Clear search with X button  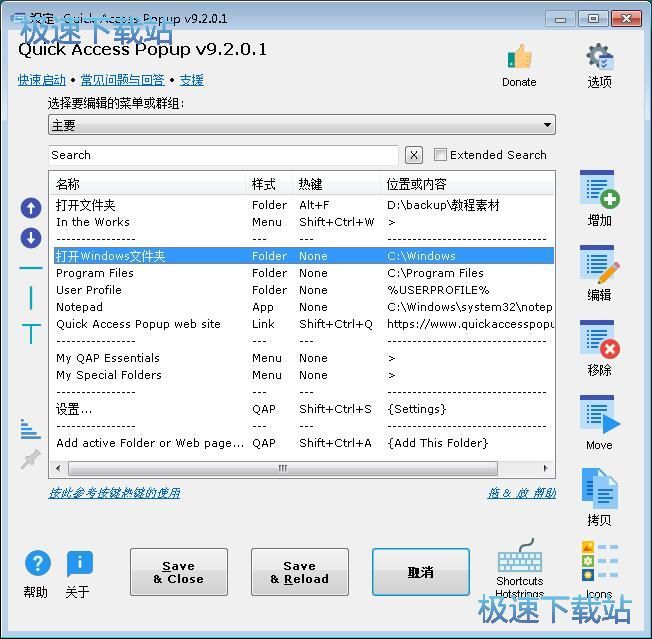(413, 155)
